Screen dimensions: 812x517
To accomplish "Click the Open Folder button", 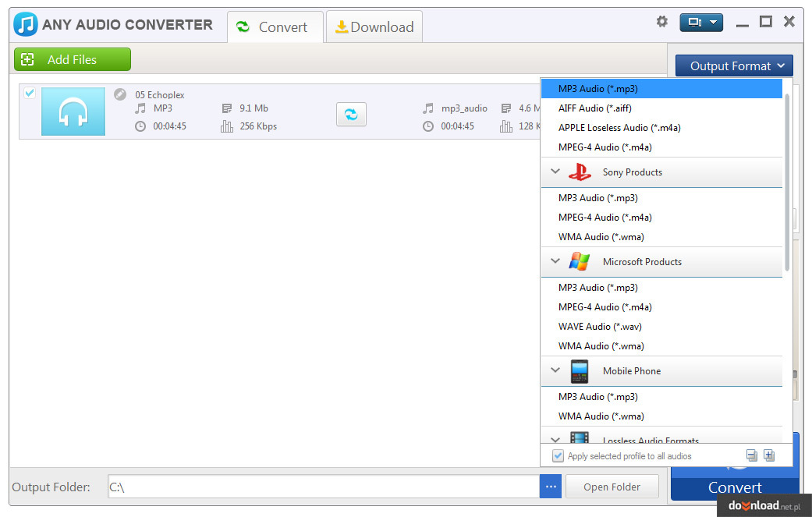I will (612, 487).
